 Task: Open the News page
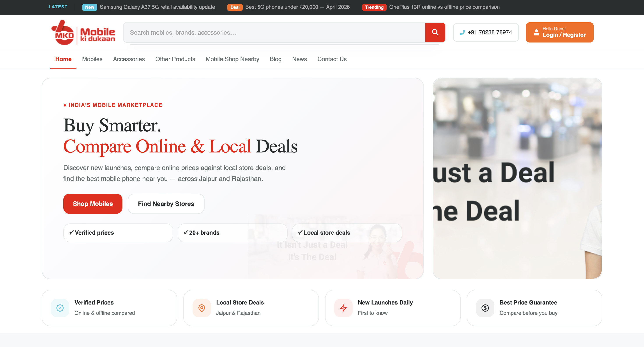coord(299,59)
